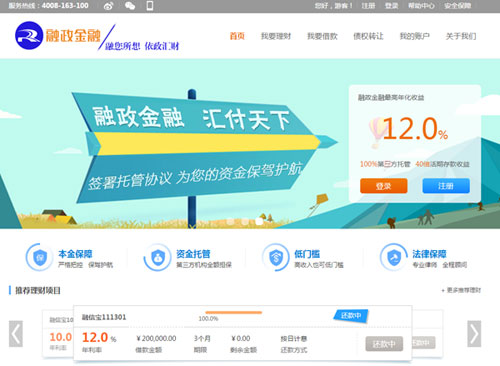This screenshot has height=366, width=500.
Task: Click the 融信宝111301 project progress bar
Action: 234,312
